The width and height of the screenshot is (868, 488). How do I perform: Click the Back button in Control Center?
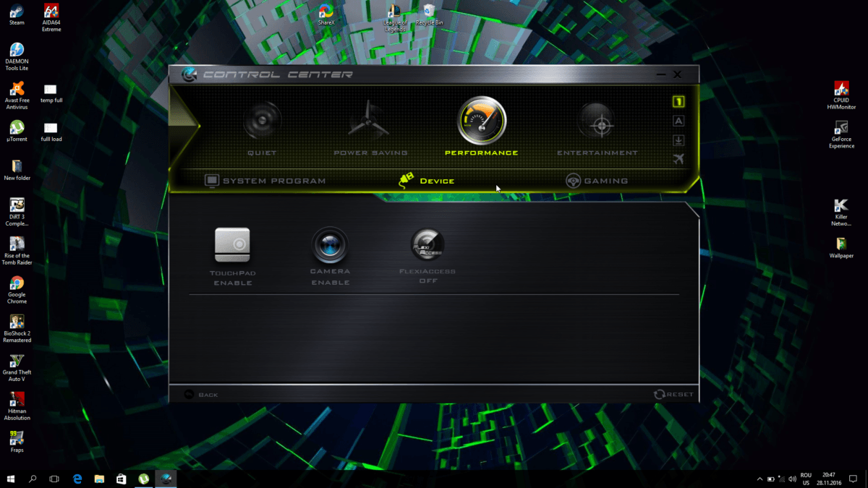pos(201,395)
